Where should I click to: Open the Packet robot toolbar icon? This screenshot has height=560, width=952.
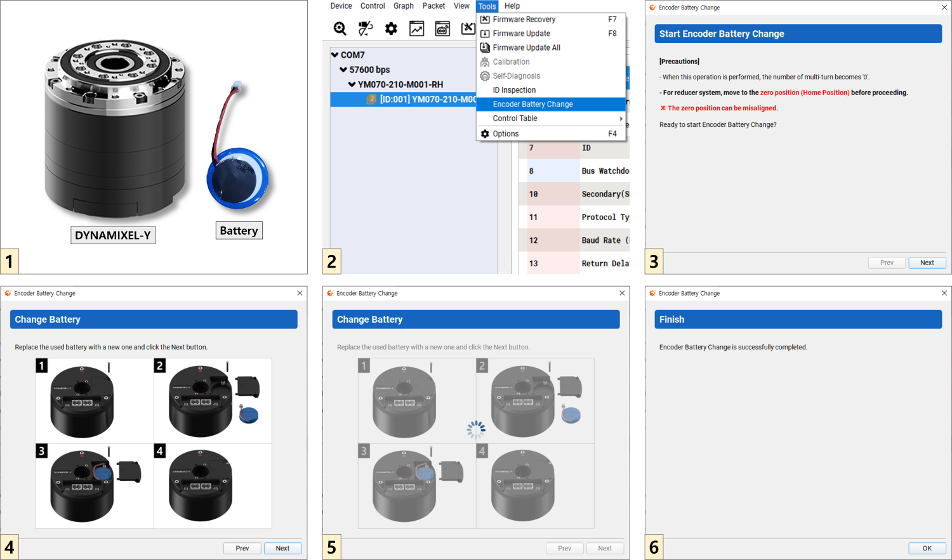442,29
